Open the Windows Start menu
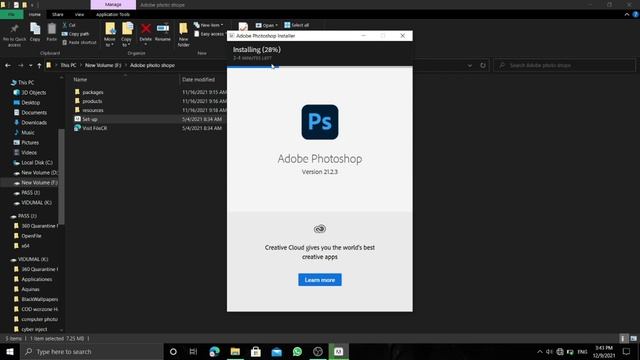The height and width of the screenshot is (360, 640). [10, 351]
